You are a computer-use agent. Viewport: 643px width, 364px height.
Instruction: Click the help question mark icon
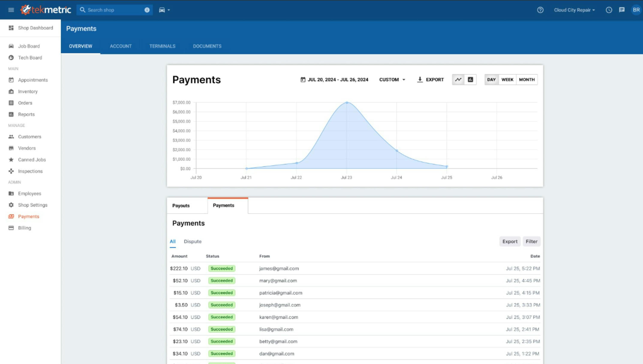pos(540,10)
